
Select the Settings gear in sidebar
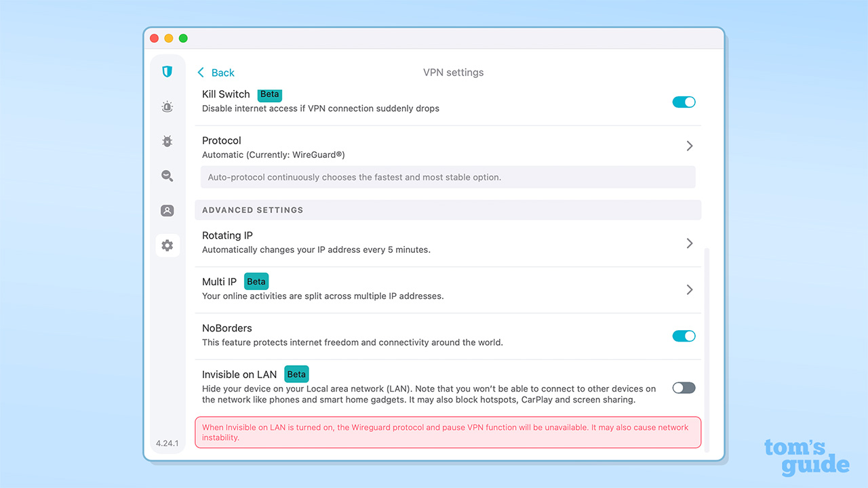(167, 245)
